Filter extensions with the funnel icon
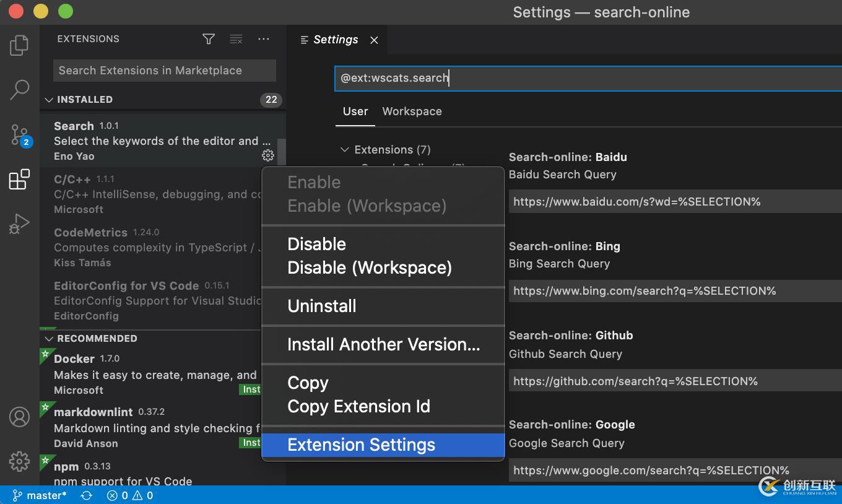 [209, 39]
